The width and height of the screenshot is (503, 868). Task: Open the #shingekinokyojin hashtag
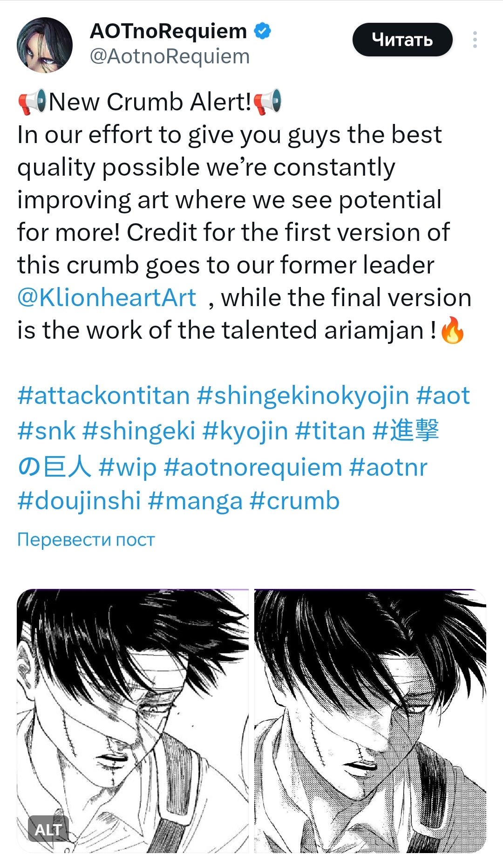click(303, 396)
